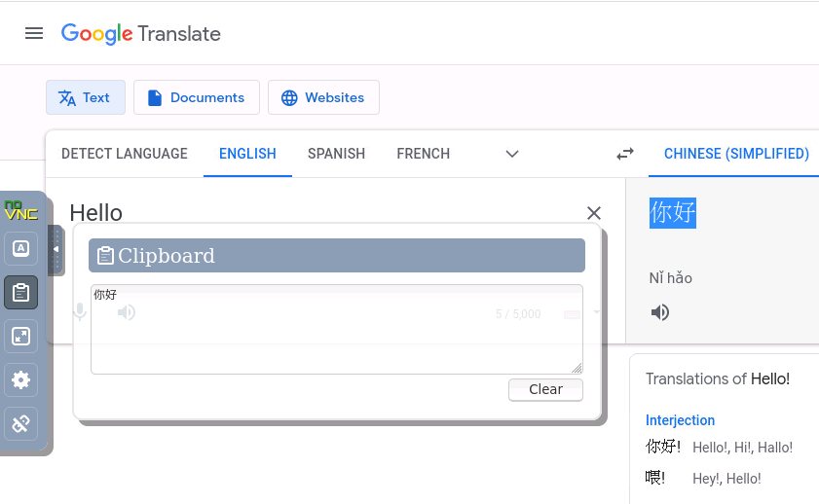Click the Hello!, Hi!, Hallo! synonyms
The height and width of the screenshot is (504, 819).
[743, 448]
